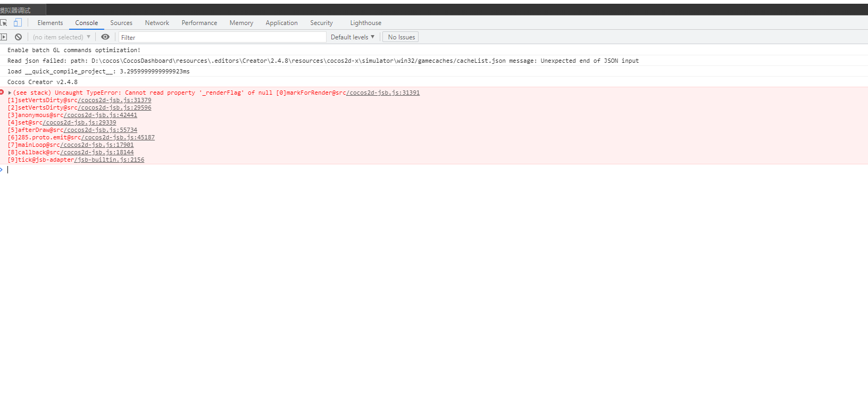Open the cocos2d-jsb.js:42441 link
This screenshot has height=400, width=868.
(x=101, y=115)
